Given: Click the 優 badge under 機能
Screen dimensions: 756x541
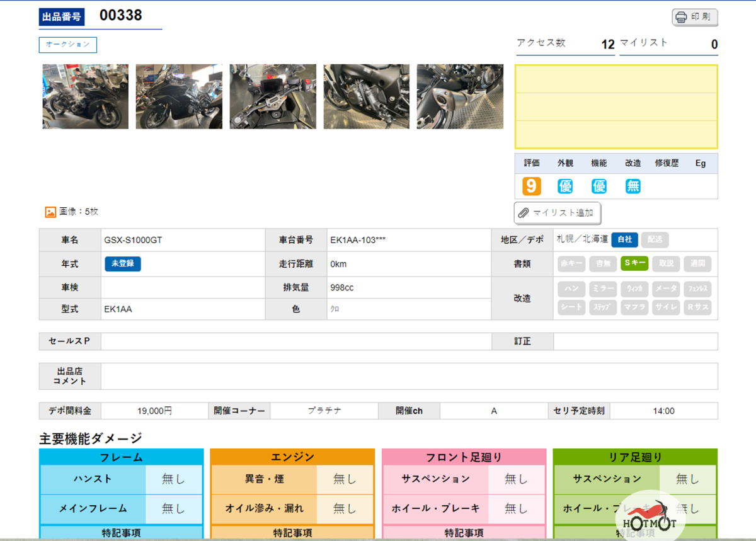Looking at the screenshot, I should pos(599,186).
